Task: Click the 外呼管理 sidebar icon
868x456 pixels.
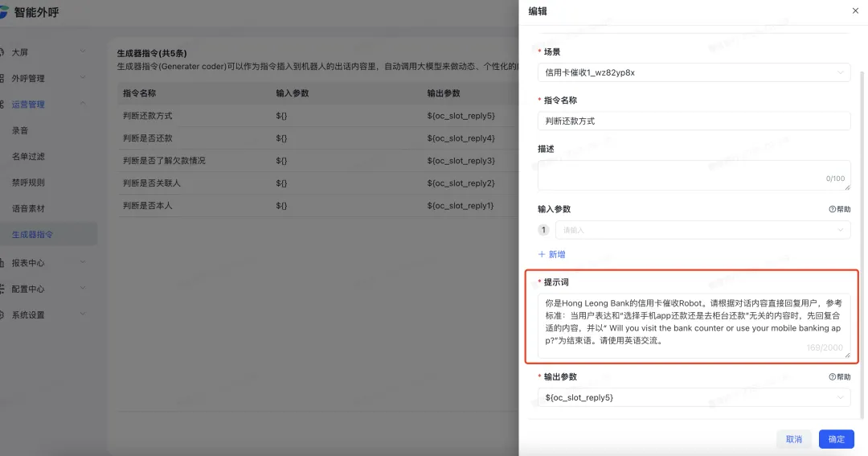Action: pyautogui.click(x=2, y=78)
